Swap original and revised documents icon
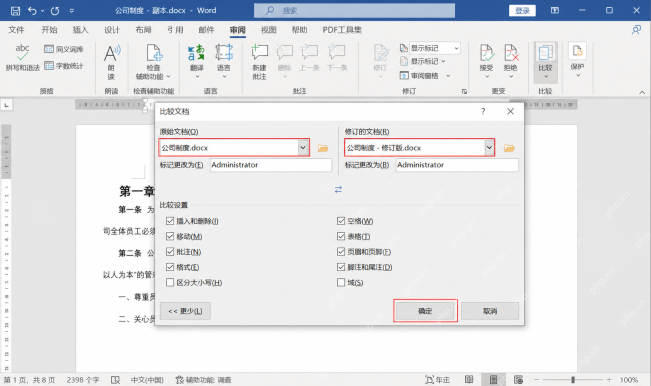 pyautogui.click(x=338, y=190)
